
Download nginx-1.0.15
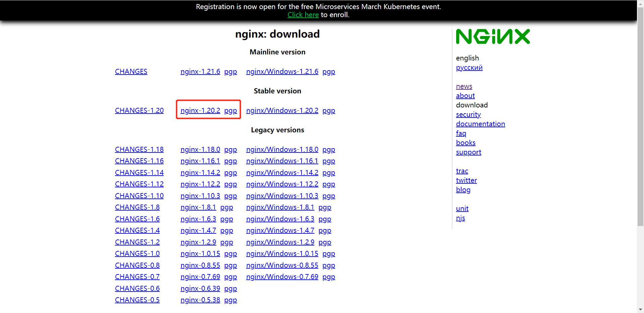tap(200, 254)
